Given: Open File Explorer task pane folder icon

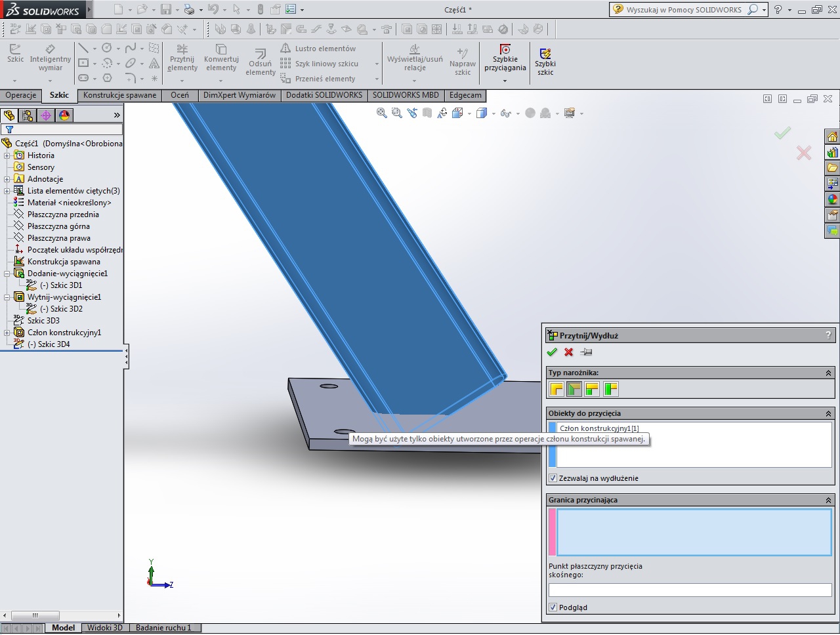Looking at the screenshot, I should [832, 168].
